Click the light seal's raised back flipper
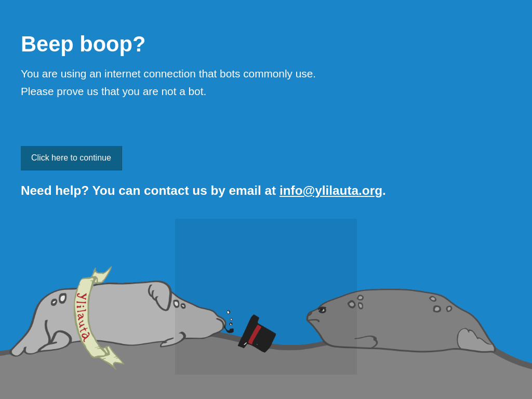532x399 pixels. (x=159, y=296)
